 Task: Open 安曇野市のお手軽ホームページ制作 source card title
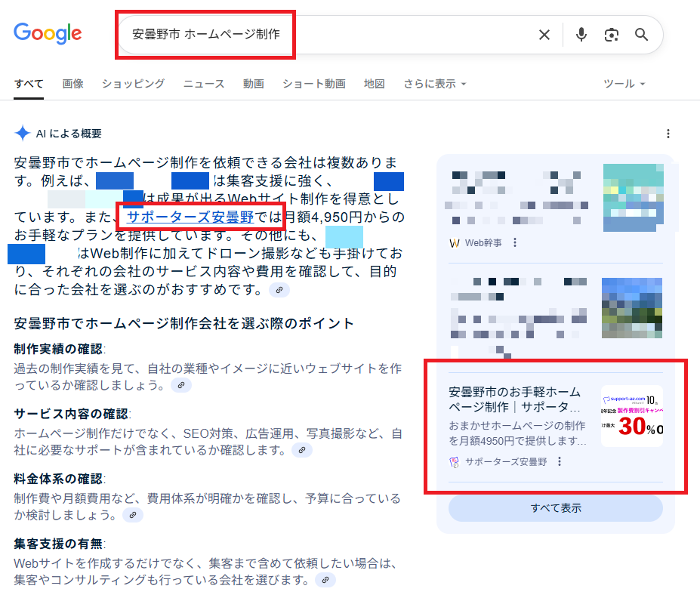514,399
